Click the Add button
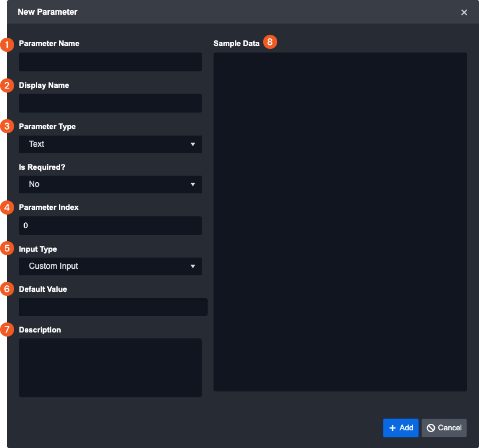This screenshot has height=448, width=479. (x=401, y=428)
